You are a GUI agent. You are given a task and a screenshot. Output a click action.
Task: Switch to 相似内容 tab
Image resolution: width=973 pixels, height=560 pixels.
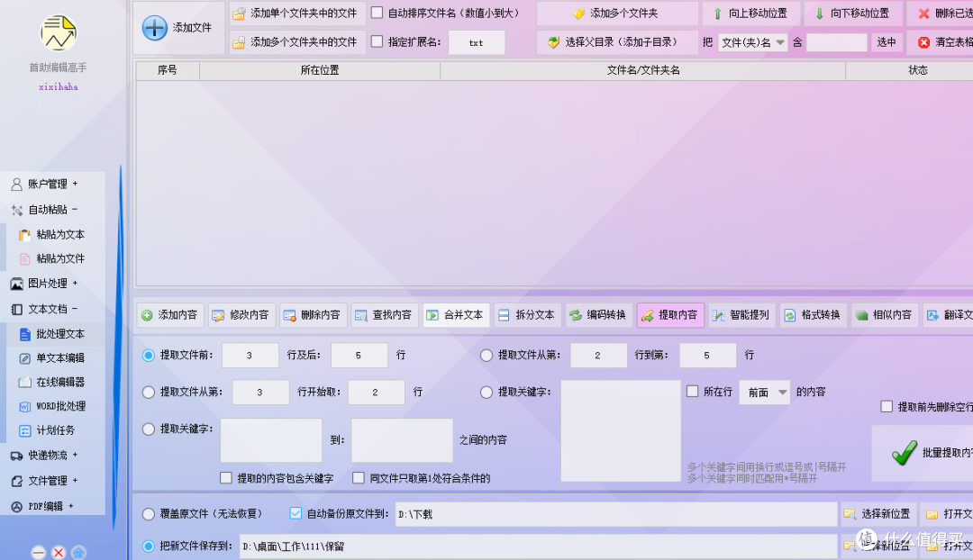point(885,315)
